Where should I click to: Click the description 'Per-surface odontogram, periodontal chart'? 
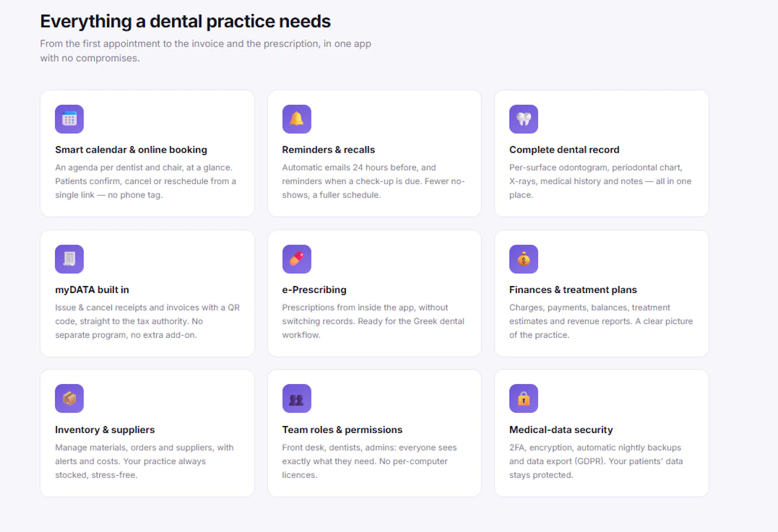601,181
